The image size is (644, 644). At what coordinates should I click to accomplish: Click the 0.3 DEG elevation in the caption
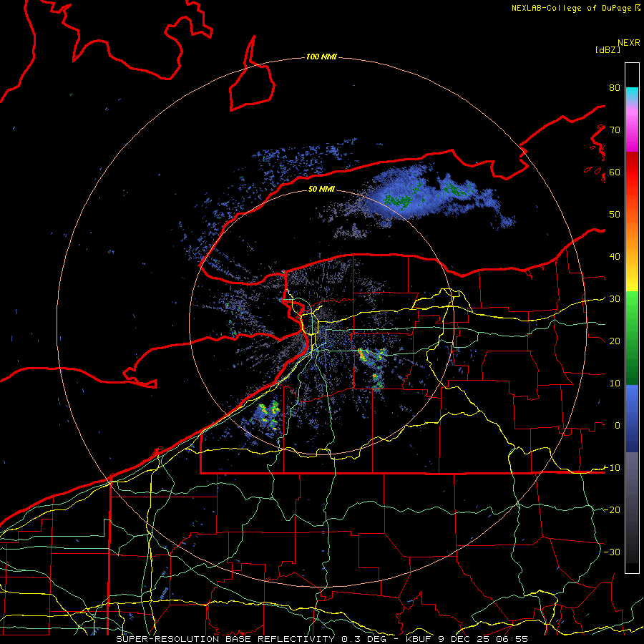[x=365, y=639]
